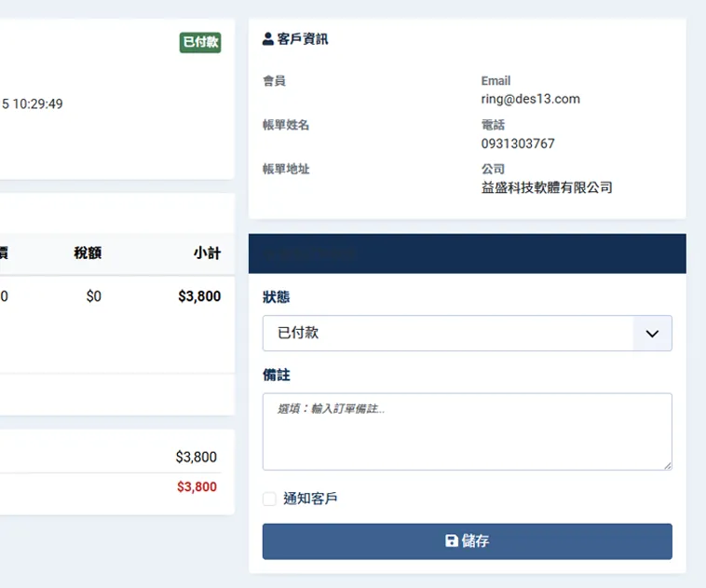Click the 狀態 field label
This screenshot has width=706, height=588.
276,297
